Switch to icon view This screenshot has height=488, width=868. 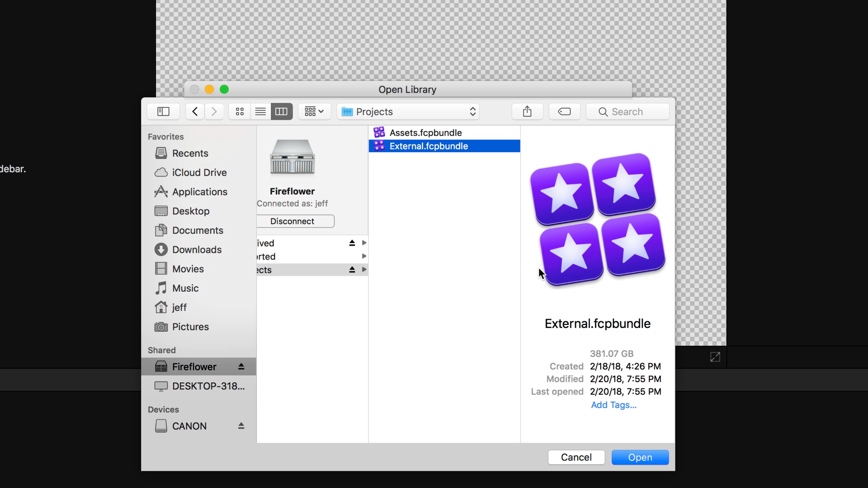click(x=240, y=111)
